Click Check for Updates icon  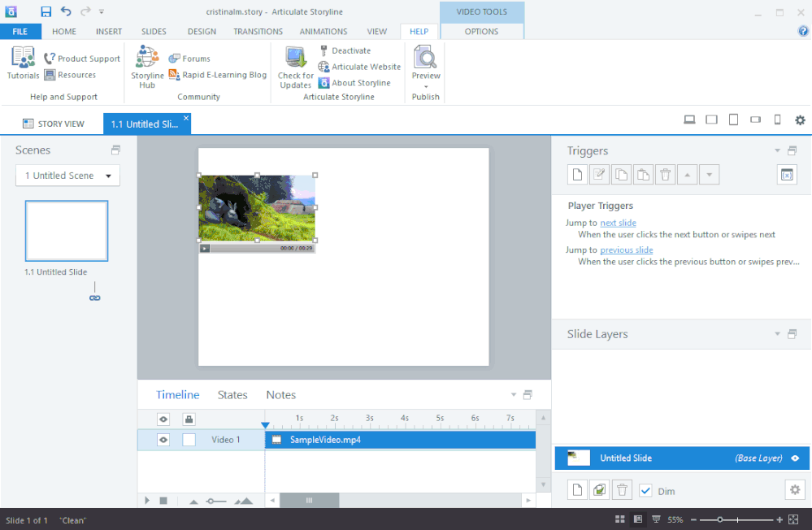coord(295,66)
